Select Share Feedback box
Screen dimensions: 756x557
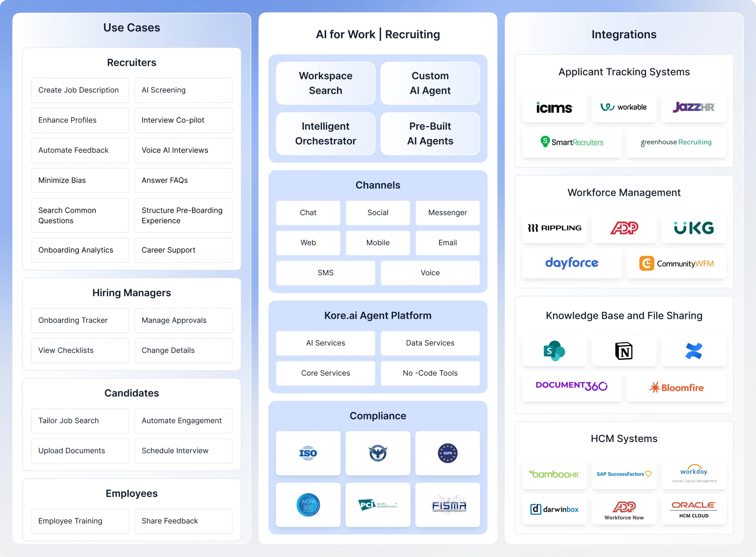pyautogui.click(x=183, y=521)
